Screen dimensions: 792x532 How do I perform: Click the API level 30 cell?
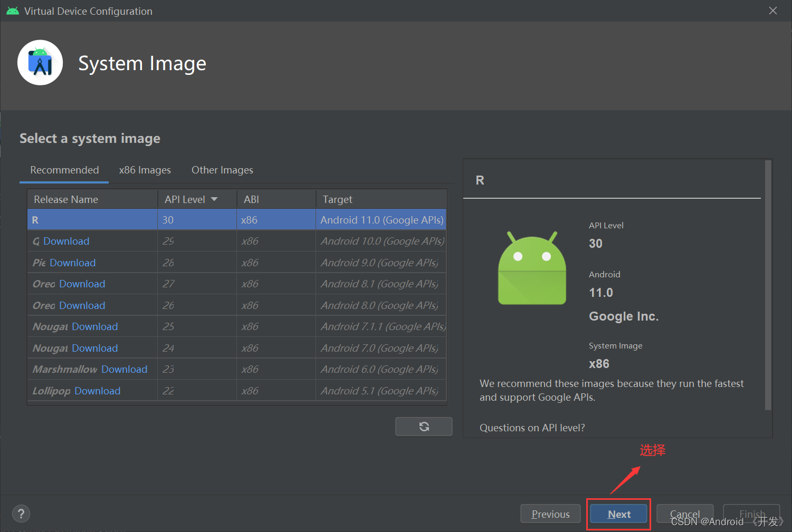(x=197, y=220)
